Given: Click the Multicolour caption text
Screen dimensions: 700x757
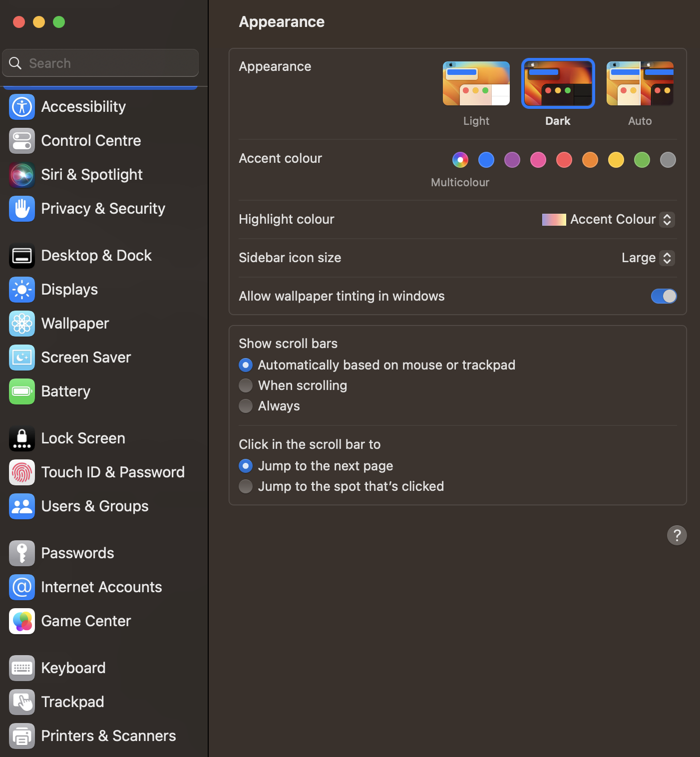Looking at the screenshot, I should [460, 182].
